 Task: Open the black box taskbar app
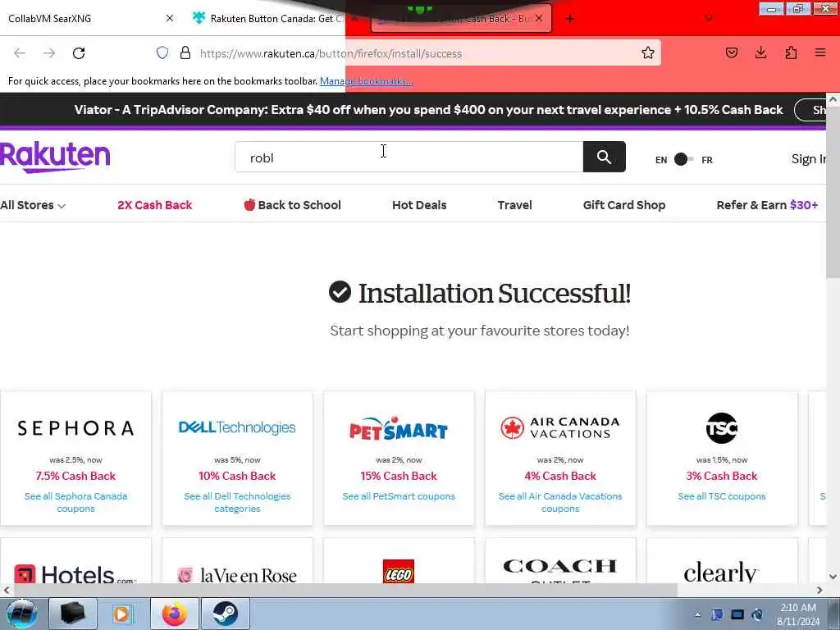72,614
